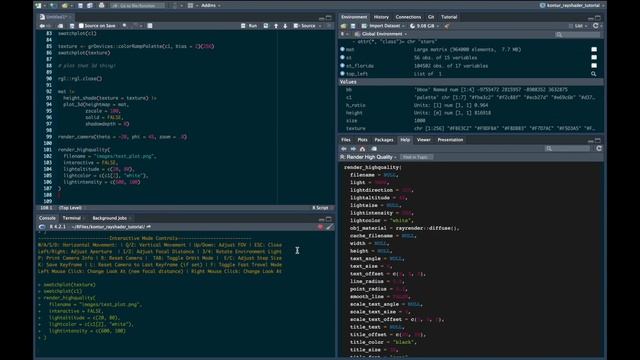This screenshot has height=360, width=640.
Task: Switch to the Git tab
Action: pos(431,17)
